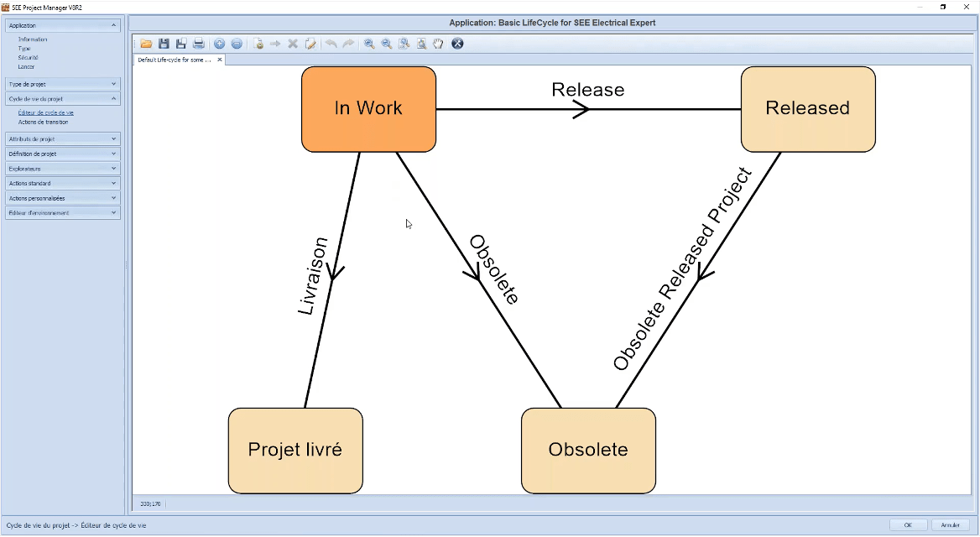
Task: Select the In Work state node
Action: click(368, 108)
